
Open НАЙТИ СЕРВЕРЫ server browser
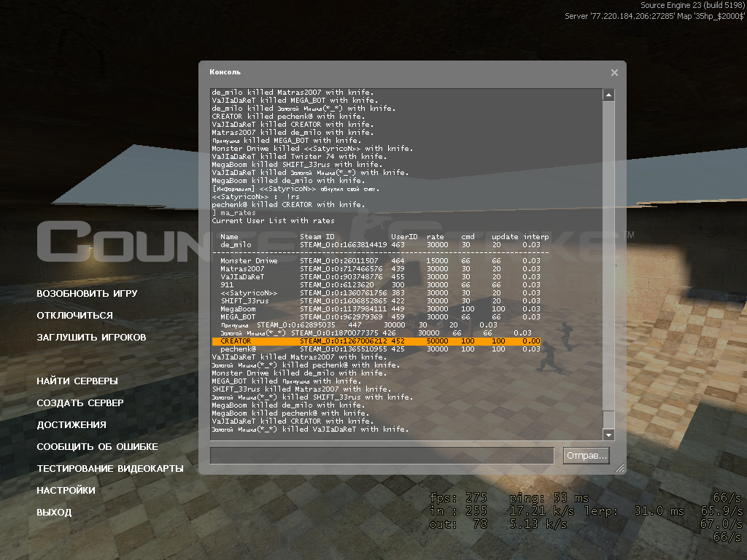pos(77,381)
